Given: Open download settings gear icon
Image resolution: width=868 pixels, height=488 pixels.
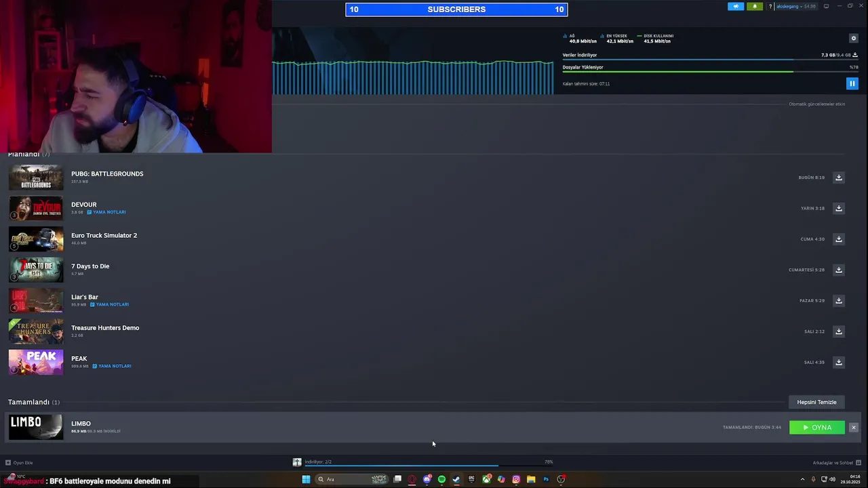Looking at the screenshot, I should (854, 38).
